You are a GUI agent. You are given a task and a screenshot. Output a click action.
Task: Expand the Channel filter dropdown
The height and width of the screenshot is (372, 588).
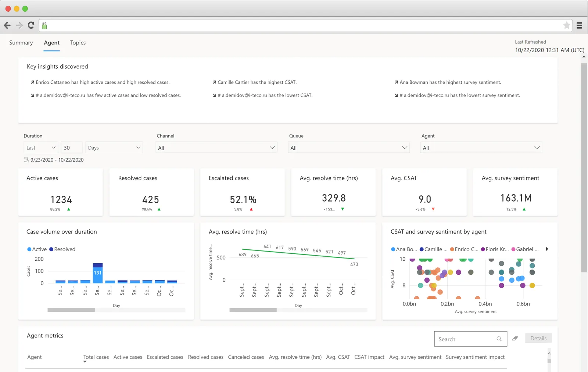216,148
